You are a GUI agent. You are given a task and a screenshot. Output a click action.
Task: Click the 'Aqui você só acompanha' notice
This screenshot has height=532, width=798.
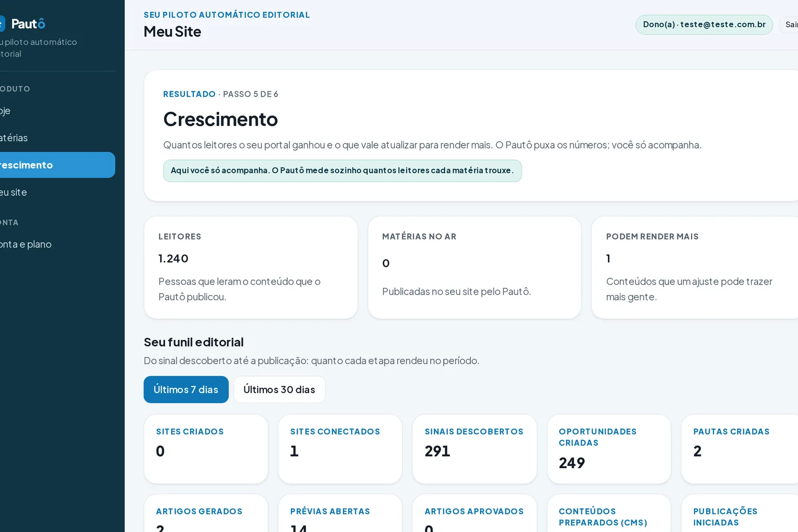click(x=342, y=170)
